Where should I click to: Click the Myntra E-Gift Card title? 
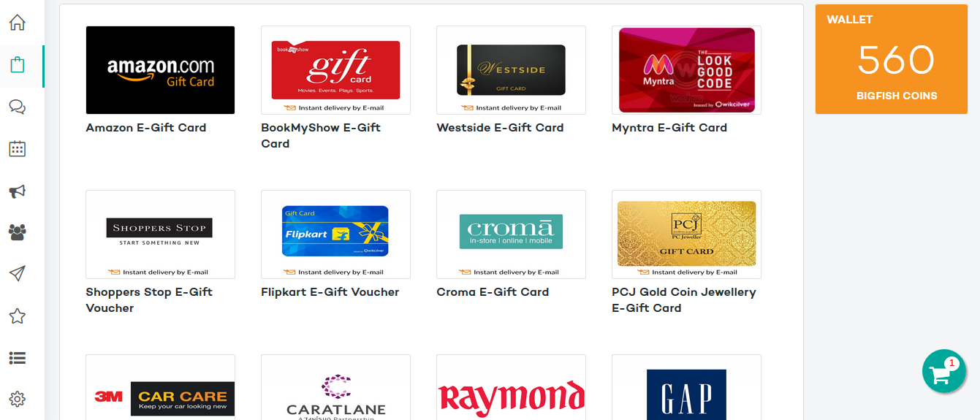(x=669, y=128)
